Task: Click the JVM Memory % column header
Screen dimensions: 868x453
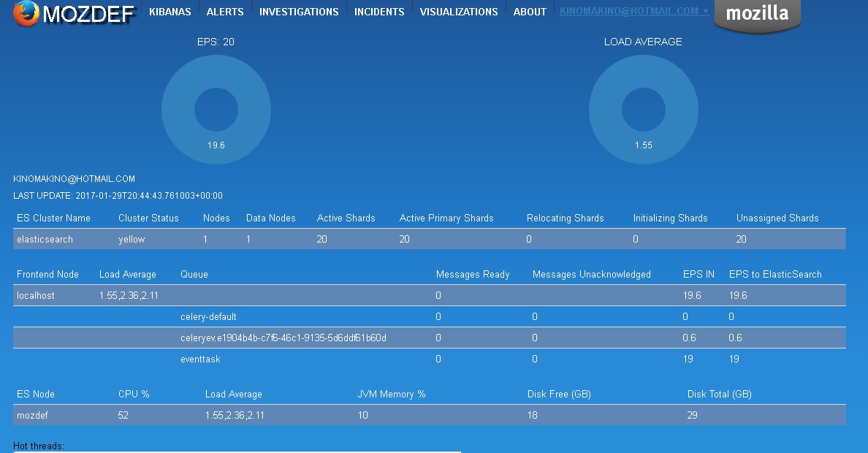Action: 391,394
